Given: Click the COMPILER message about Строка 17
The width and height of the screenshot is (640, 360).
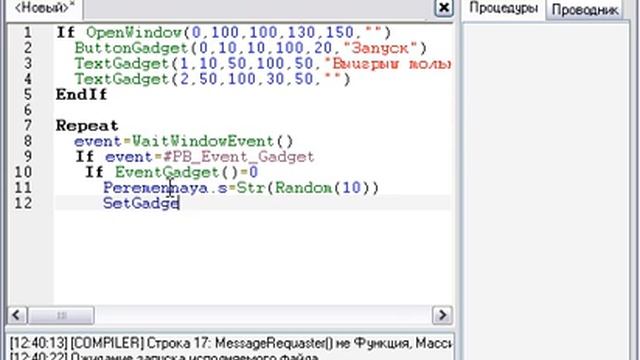Looking at the screenshot, I should [x=231, y=343].
